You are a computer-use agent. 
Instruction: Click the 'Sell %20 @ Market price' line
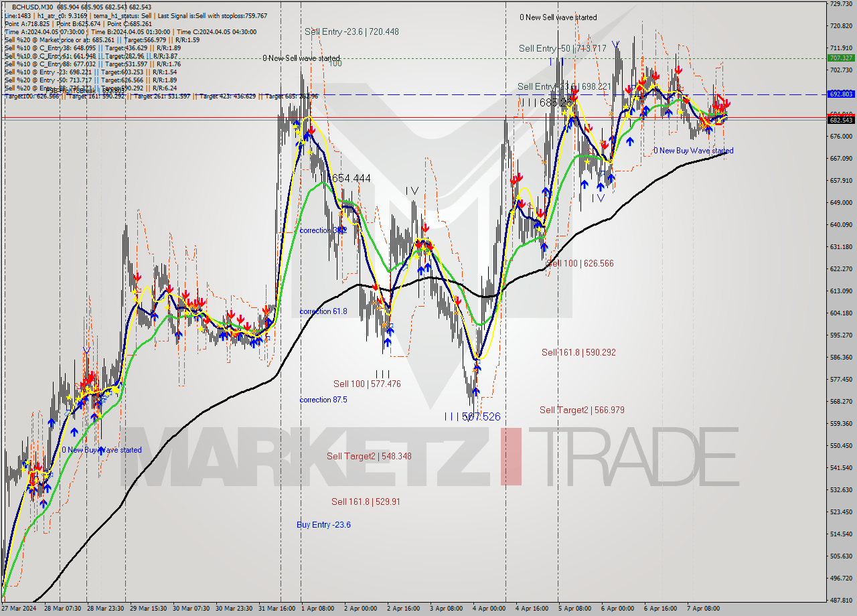point(102,40)
